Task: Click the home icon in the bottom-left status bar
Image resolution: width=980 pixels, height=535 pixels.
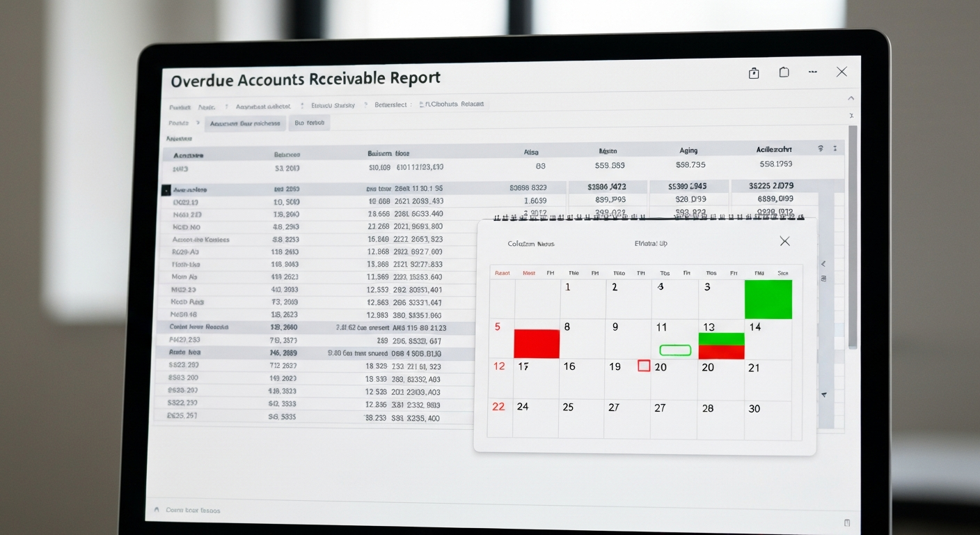Action: (157, 510)
